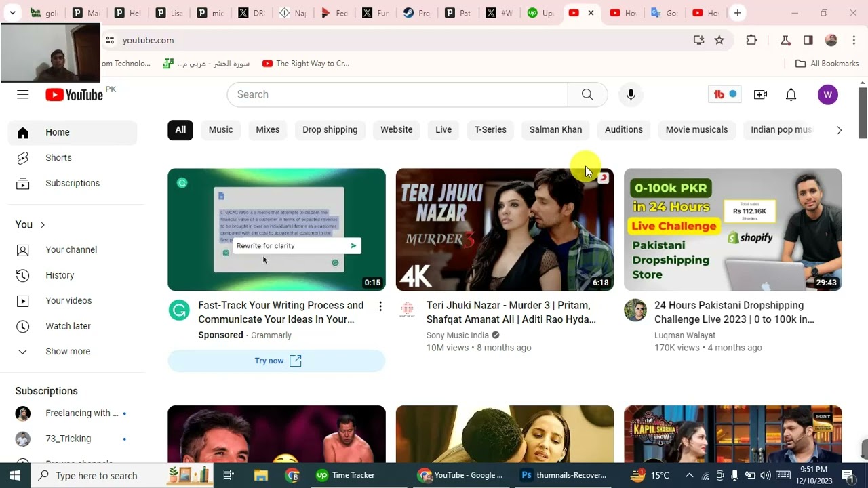Screen dimensions: 868x488
Task: Open the Sony Music India channel name
Action: [458, 335]
